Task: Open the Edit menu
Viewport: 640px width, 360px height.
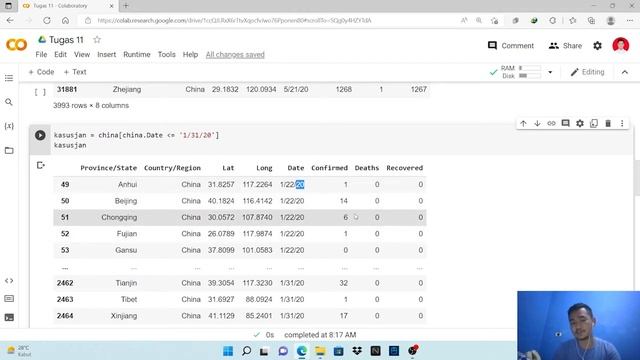Action: tap(60, 55)
